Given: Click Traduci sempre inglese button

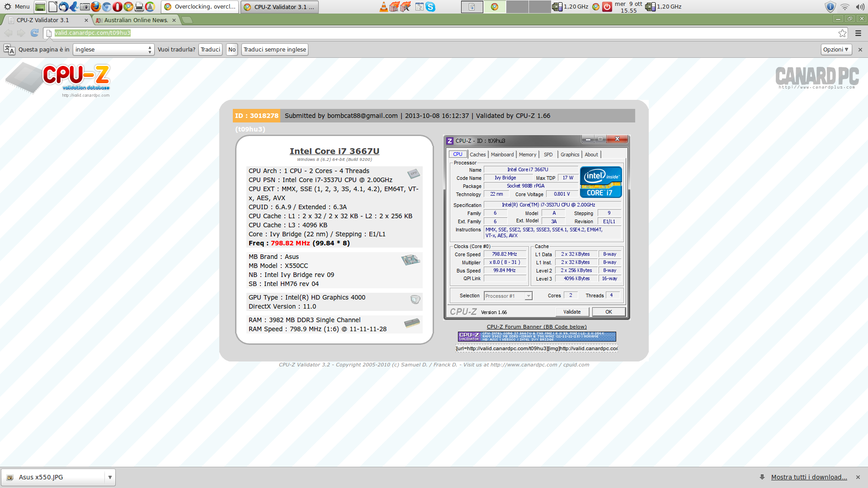Looking at the screenshot, I should pyautogui.click(x=275, y=50).
